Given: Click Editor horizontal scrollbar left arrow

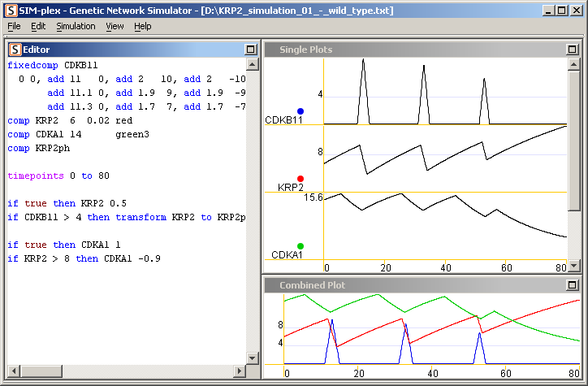Looking at the screenshot, I should [11, 371].
